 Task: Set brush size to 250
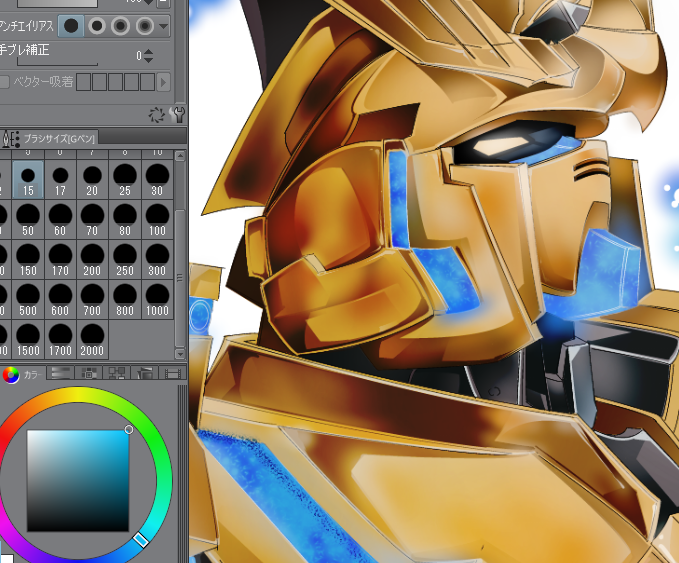[x=125, y=259]
